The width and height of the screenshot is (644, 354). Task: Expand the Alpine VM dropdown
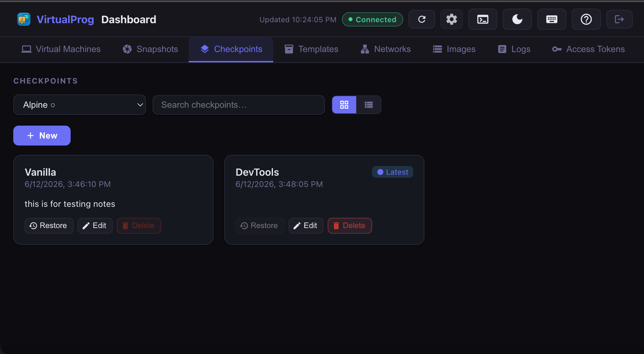[x=80, y=105]
